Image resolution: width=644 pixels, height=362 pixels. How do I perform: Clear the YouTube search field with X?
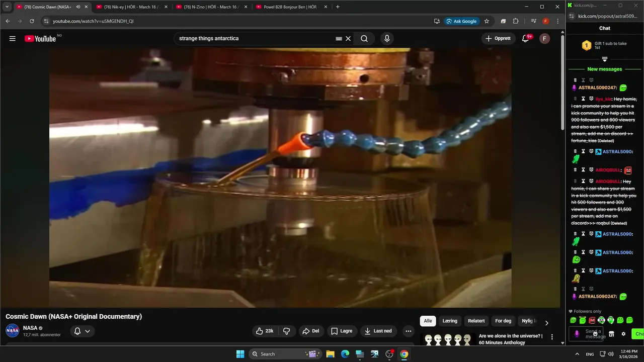(x=348, y=39)
